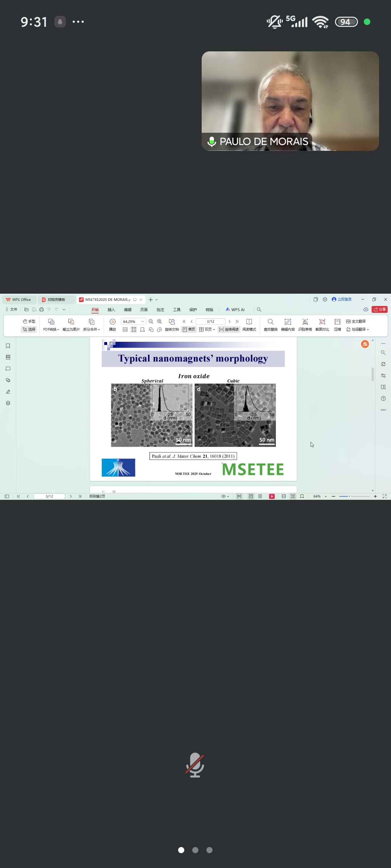Switch to the Insert (插入) ribbon tab
This screenshot has width=391, height=868.
point(111,310)
